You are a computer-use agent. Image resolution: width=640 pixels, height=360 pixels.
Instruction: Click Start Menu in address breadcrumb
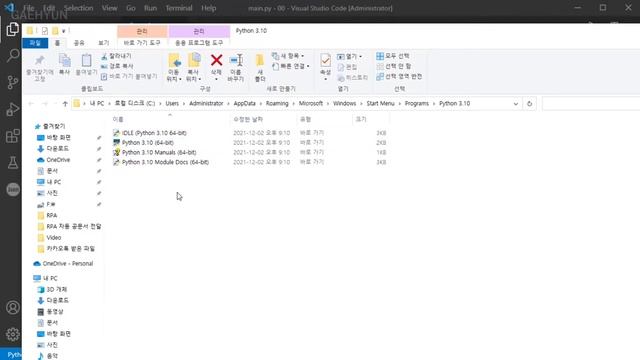(x=380, y=104)
